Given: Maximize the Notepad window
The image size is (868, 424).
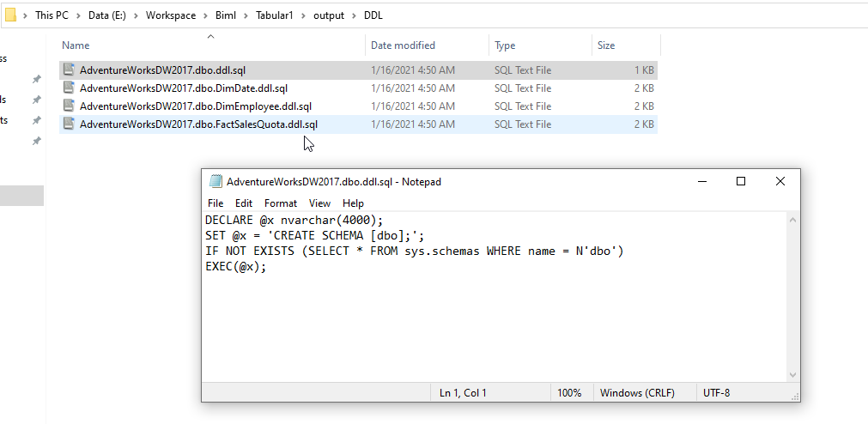Looking at the screenshot, I should 740,181.
